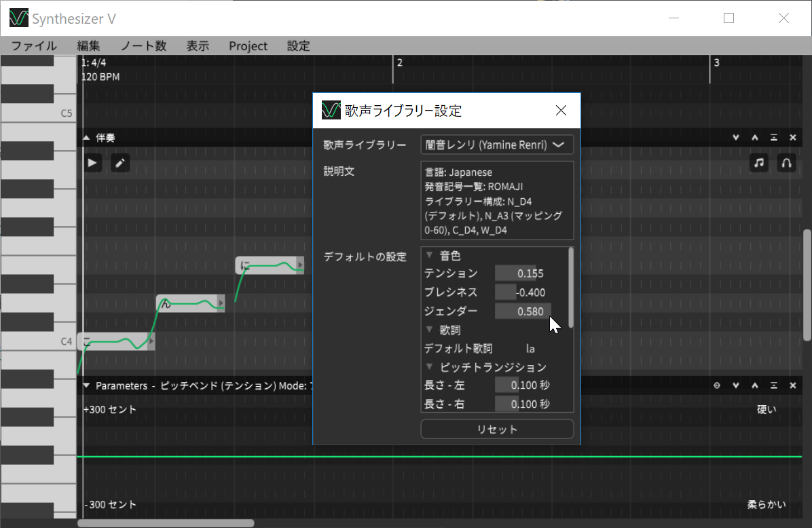Click the down chevron in the Parameters header
The width and height of the screenshot is (812, 528).
click(x=736, y=385)
